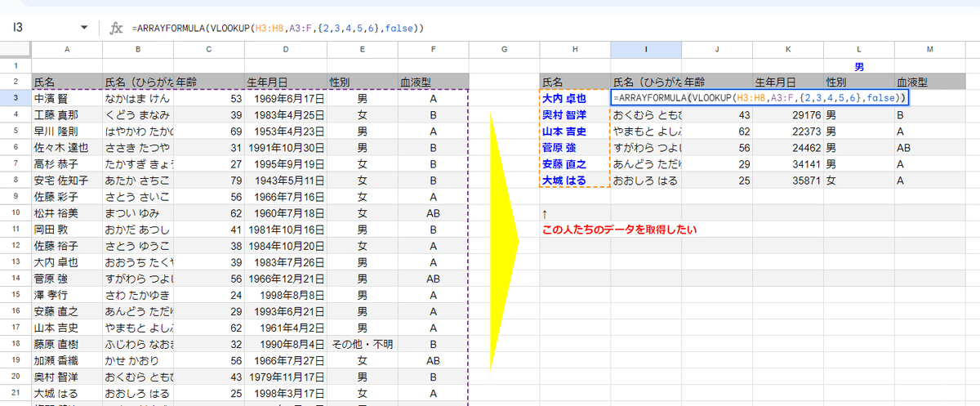
Task: Select column A header
Action: 66,50
